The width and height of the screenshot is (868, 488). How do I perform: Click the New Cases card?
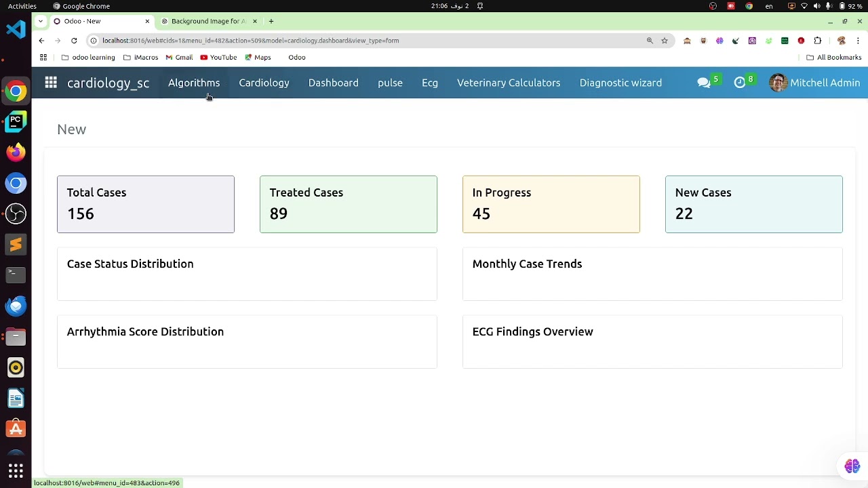[754, 204]
